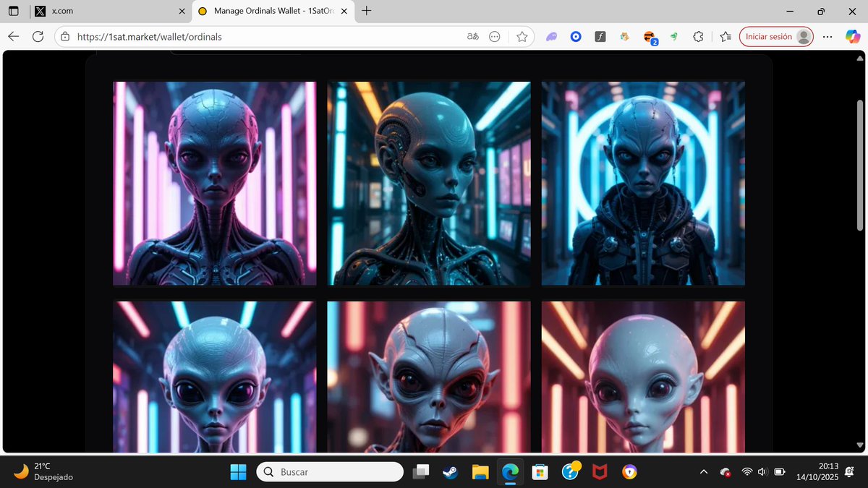Click the browser extensions puzzle piece icon
Viewport: 868px width, 488px height.
pos(697,36)
